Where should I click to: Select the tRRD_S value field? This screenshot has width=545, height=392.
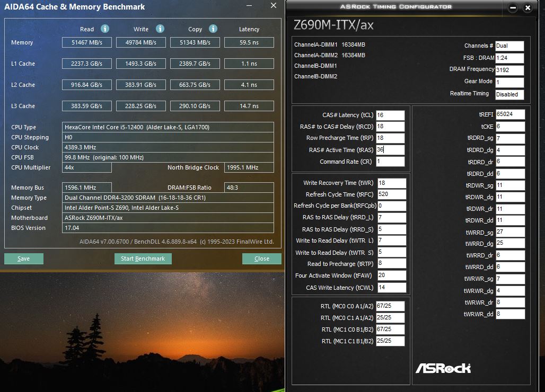click(392, 229)
